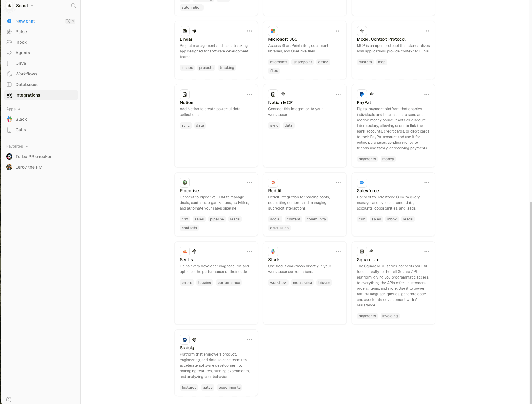Click the Reddit logo icon
The height and width of the screenshot is (404, 532).
click(x=273, y=183)
